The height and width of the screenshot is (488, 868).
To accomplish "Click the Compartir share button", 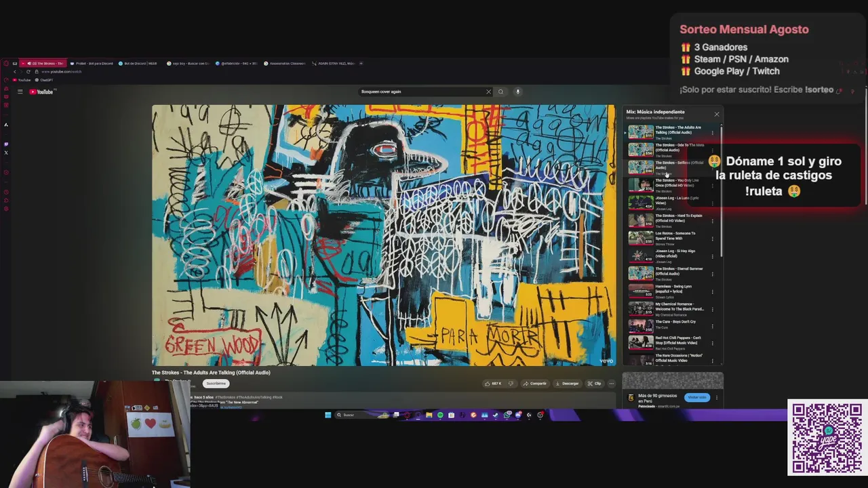I will (534, 384).
